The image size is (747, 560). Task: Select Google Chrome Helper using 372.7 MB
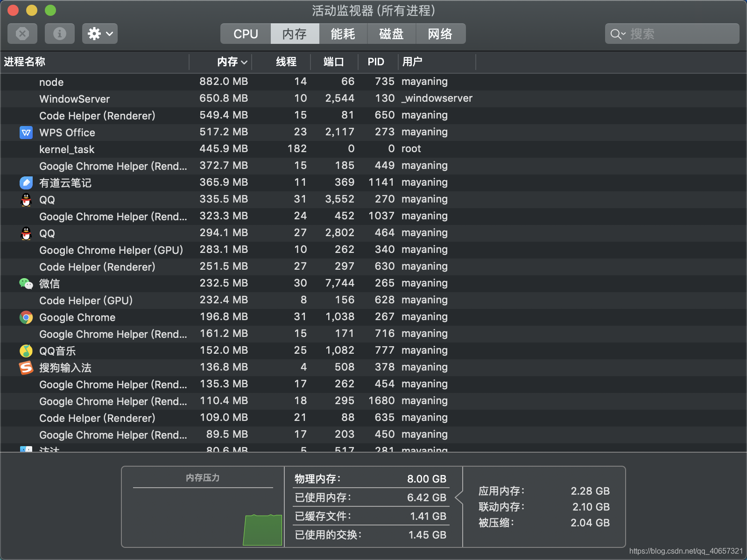373,166
